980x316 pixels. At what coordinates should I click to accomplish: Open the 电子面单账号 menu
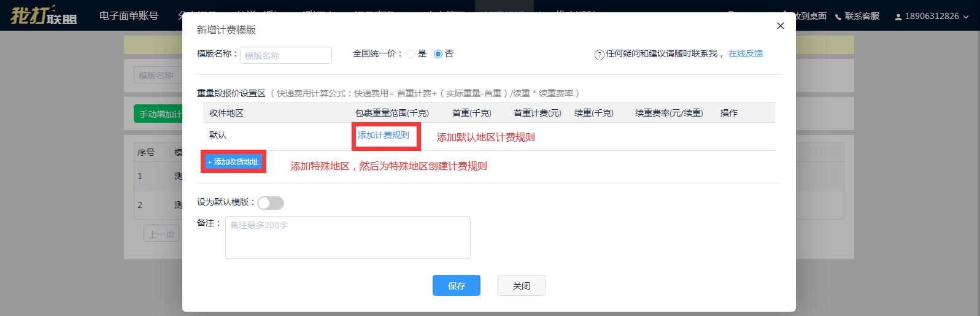click(x=129, y=16)
